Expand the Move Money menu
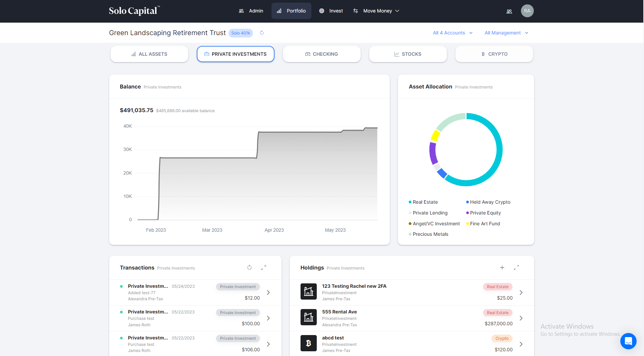This screenshot has height=356, width=644. coord(377,11)
